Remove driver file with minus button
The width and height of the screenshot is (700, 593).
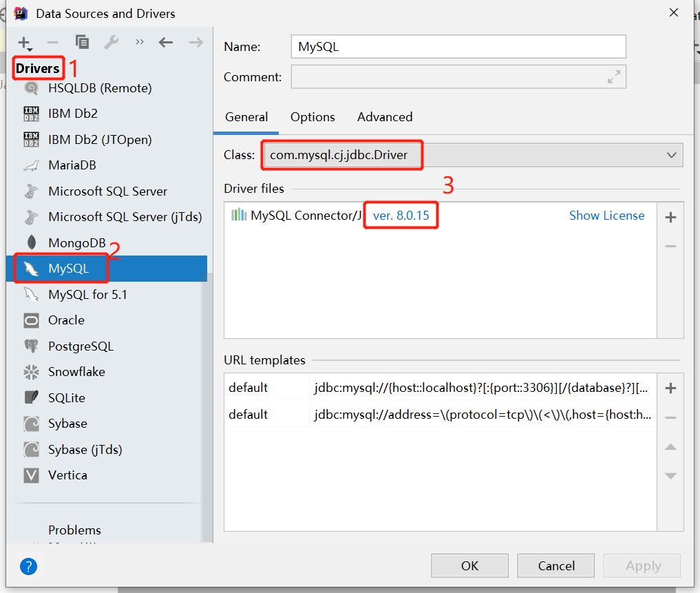tap(670, 247)
